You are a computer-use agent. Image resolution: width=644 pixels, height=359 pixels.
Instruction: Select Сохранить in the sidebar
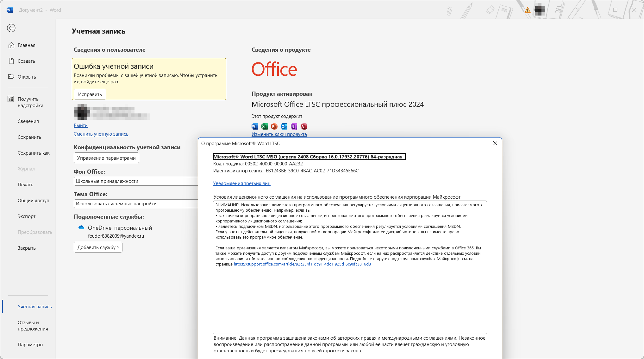29,137
